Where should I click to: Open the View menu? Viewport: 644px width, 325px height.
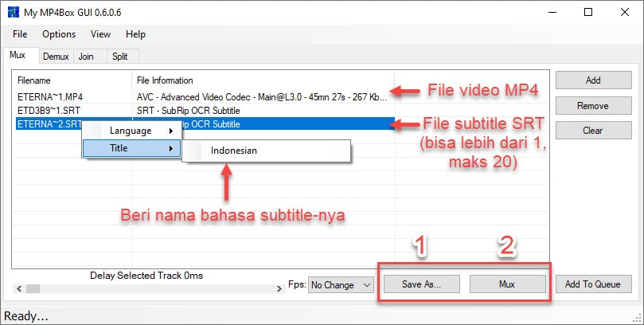click(x=100, y=34)
